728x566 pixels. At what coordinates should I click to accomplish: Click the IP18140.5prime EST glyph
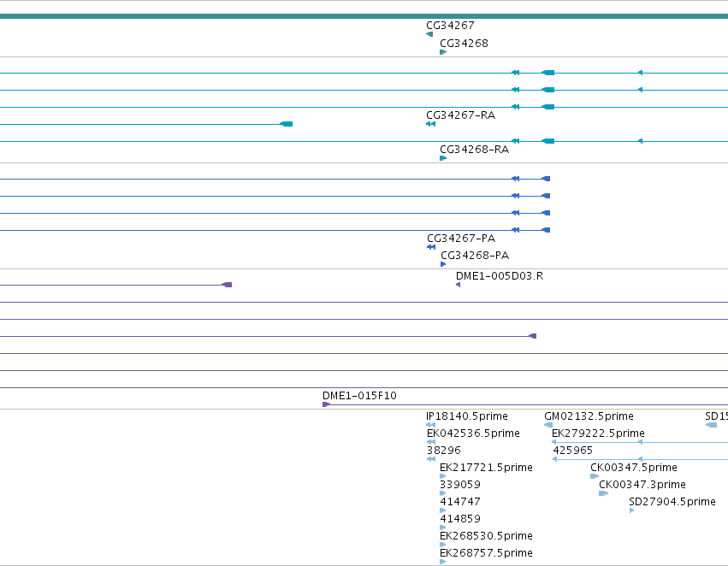coord(430,425)
